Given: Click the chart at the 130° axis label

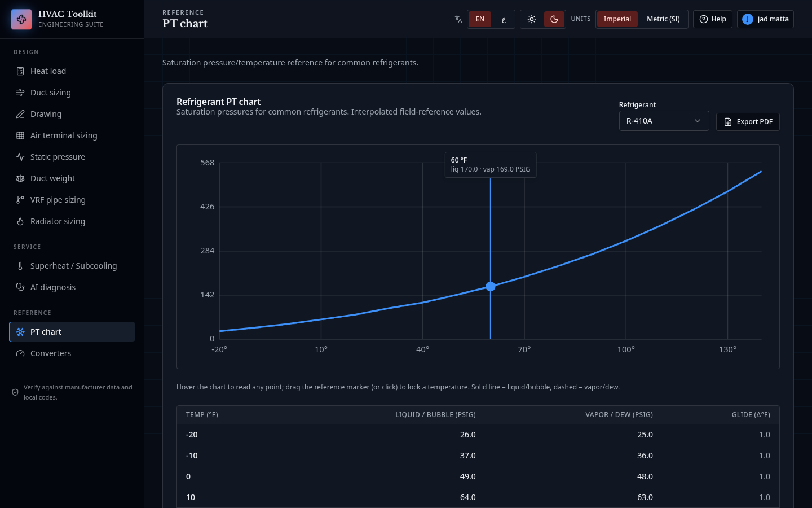Looking at the screenshot, I should [727, 350].
